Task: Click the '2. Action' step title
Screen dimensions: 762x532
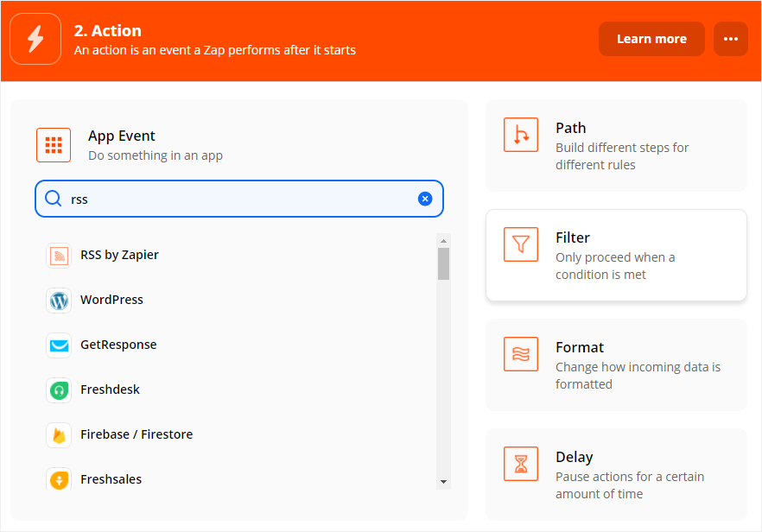Action: click(107, 30)
